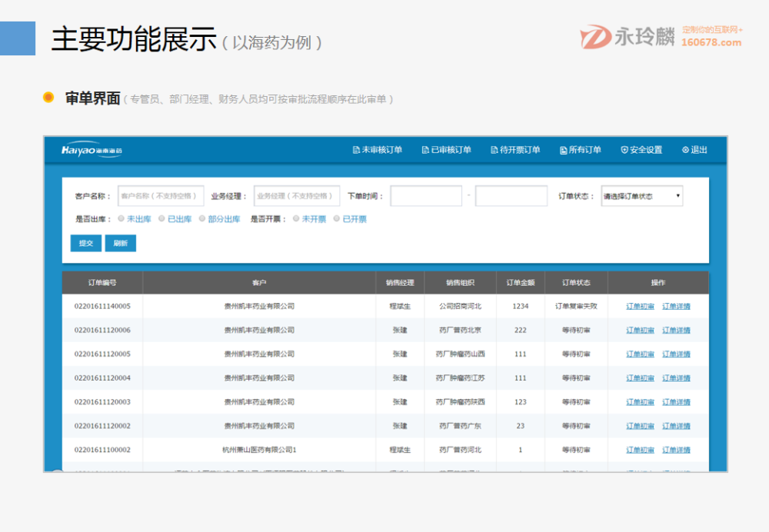Image resolution: width=769 pixels, height=532 pixels.
Task: Navigate to 所有订单 in the navigation bar
Action: click(581, 150)
